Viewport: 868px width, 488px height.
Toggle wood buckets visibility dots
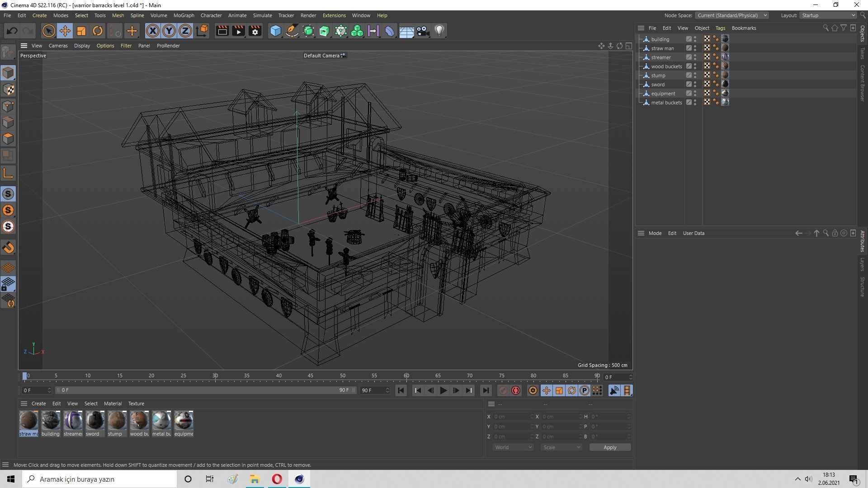695,66
